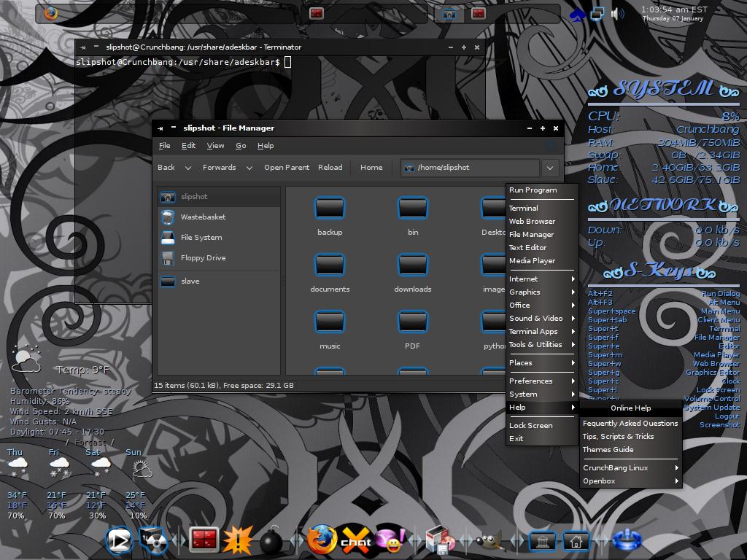Click the /home/slipshot location field
The image size is (747, 560).
(471, 168)
